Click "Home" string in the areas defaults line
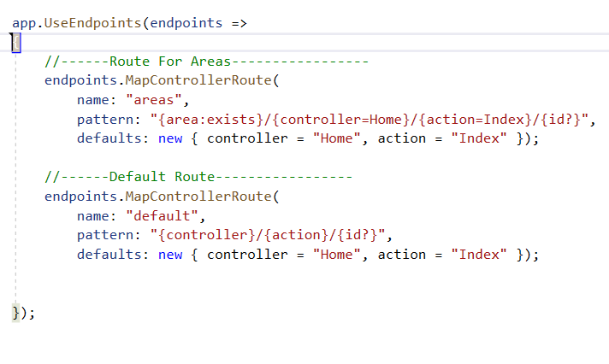 pyautogui.click(x=337, y=138)
